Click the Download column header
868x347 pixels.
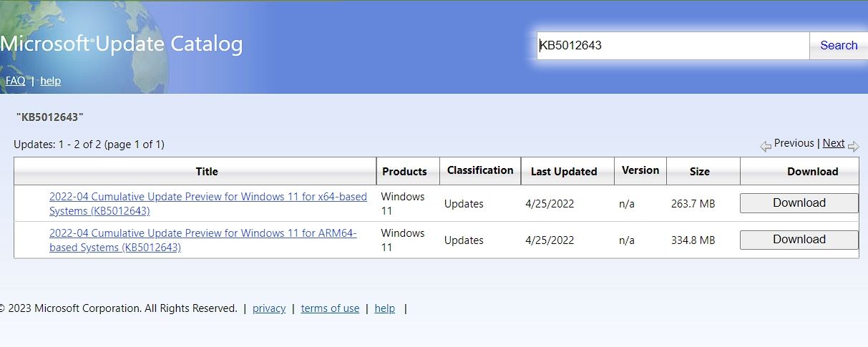coord(813,172)
